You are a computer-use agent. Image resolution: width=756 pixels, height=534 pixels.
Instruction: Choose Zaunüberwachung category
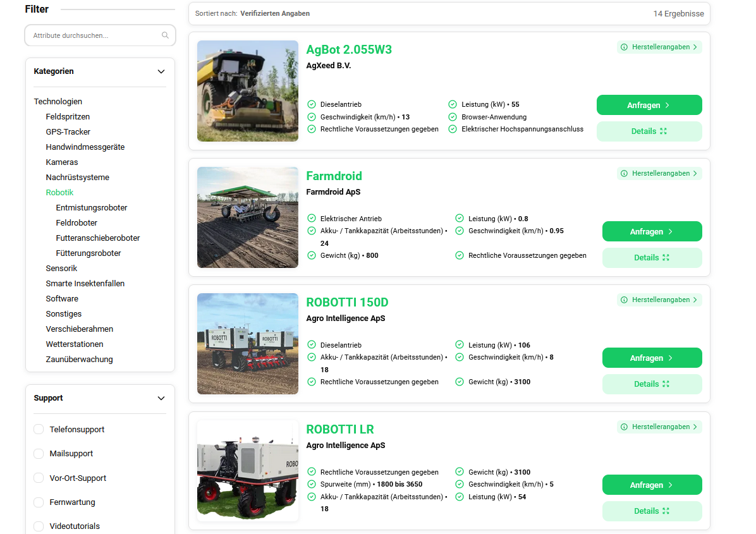79,360
